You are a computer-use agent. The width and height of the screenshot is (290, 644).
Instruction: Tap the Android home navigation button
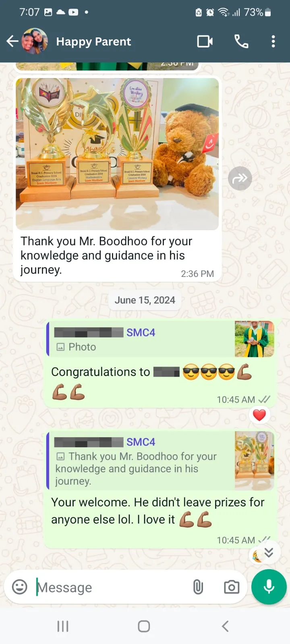click(x=144, y=626)
